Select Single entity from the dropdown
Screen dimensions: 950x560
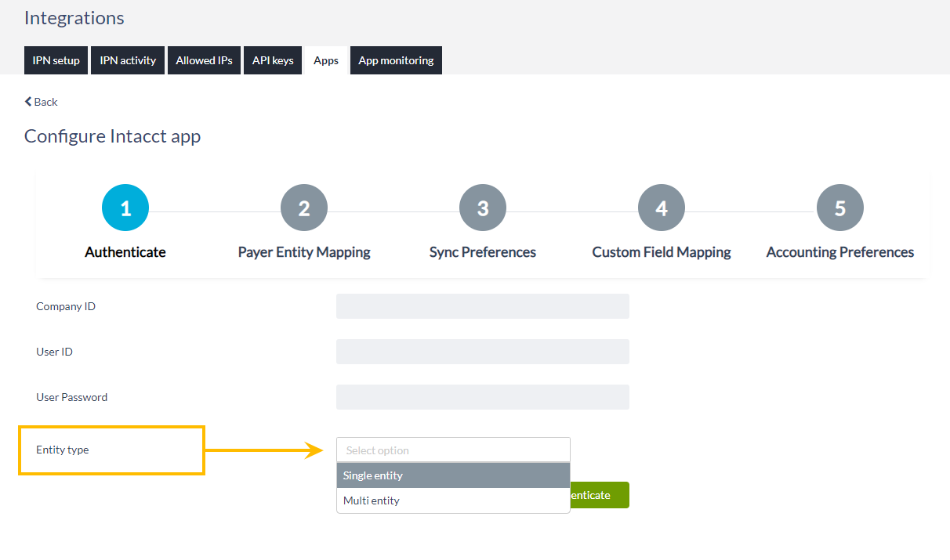[x=453, y=475]
